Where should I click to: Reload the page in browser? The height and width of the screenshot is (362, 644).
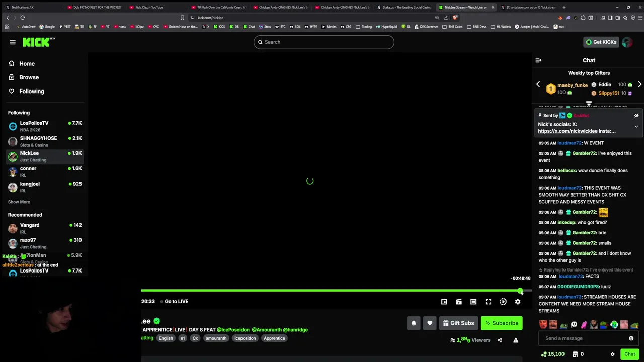tap(23, 18)
